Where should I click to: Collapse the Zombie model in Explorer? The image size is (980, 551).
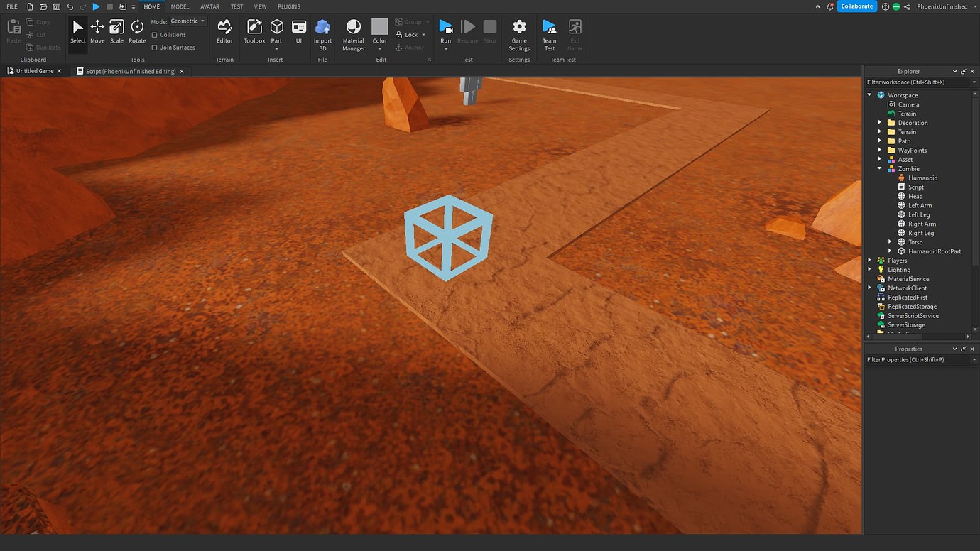[880, 168]
